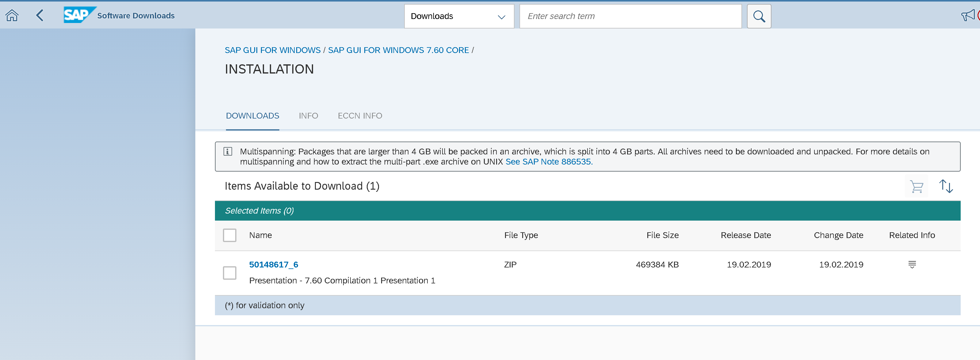This screenshot has height=360, width=980.
Task: Open Related Info icon for 50148617_6
Action: [912, 265]
